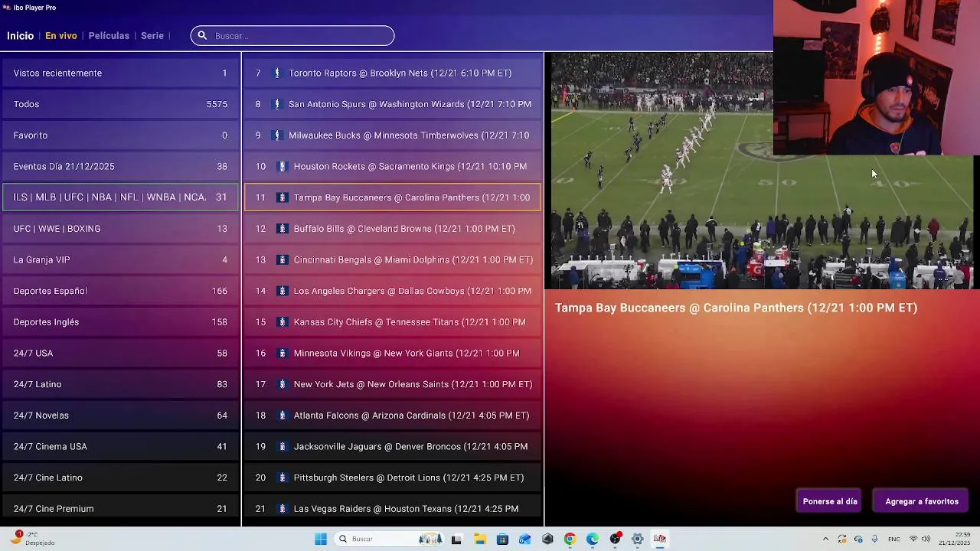The image size is (980, 551).
Task: Click the volume speaker tray icon
Action: pos(926,540)
